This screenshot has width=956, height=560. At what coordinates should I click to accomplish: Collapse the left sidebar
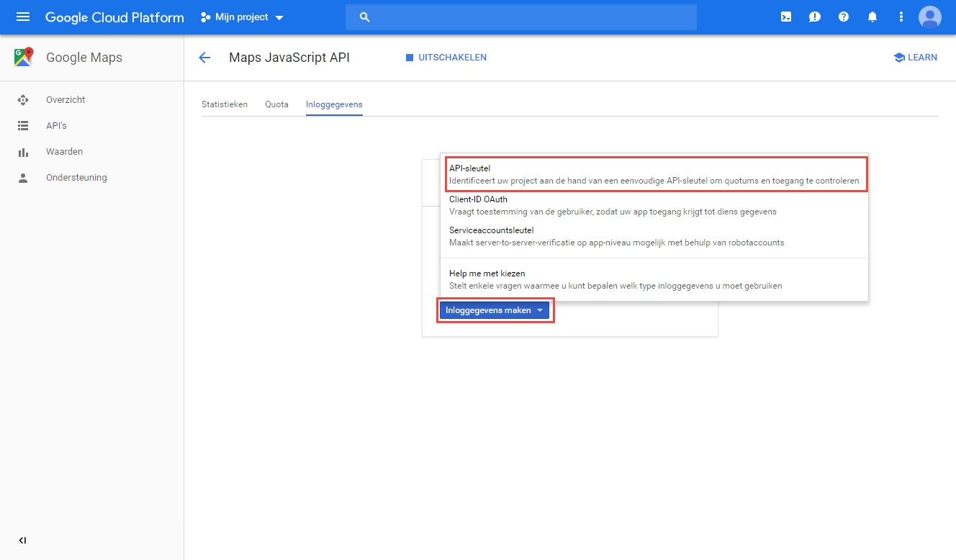pos(22,540)
